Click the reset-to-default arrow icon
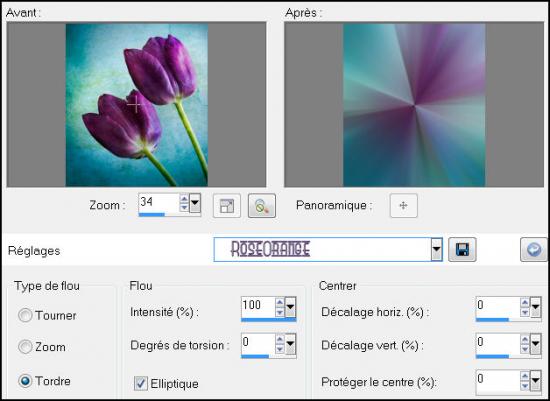The image size is (550, 401). point(534,249)
